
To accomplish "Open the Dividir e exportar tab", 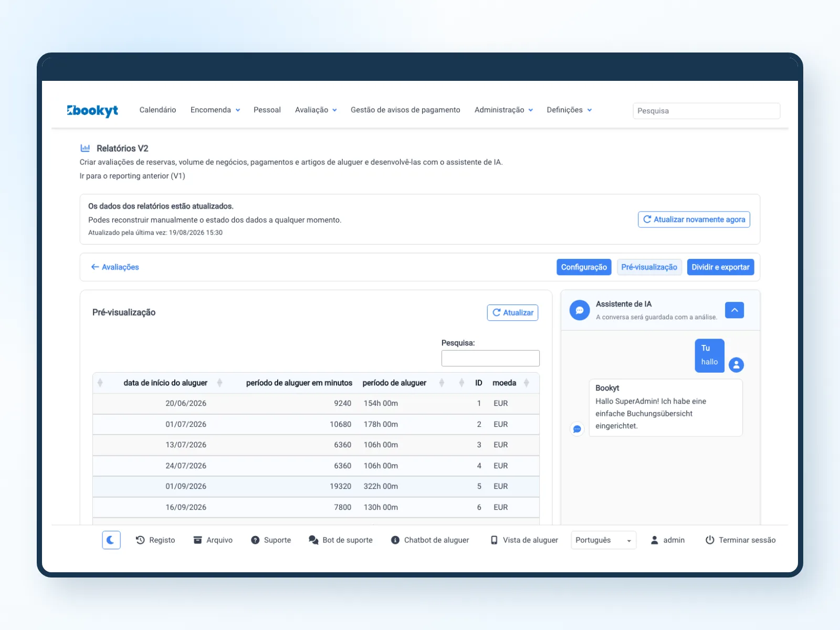I will click(720, 267).
